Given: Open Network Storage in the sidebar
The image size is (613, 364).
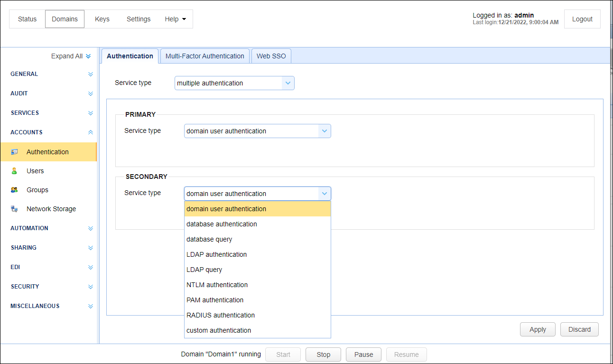Looking at the screenshot, I should pyautogui.click(x=48, y=209).
